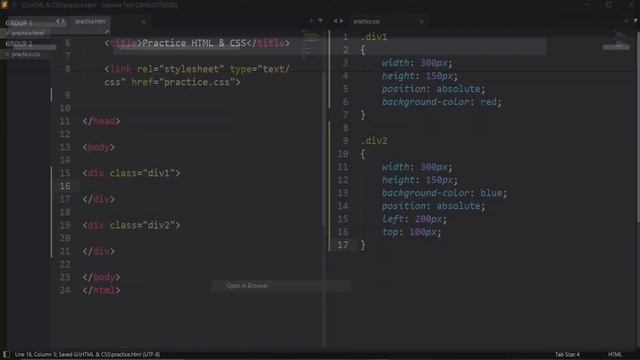Close the practice.html tab
640x360 pixels.
[144, 22]
